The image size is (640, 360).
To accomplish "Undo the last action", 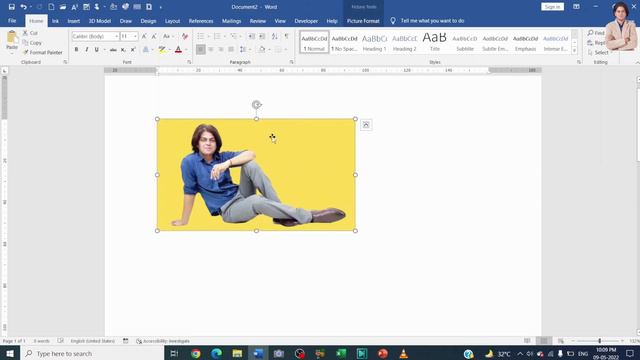I will pos(23,7).
